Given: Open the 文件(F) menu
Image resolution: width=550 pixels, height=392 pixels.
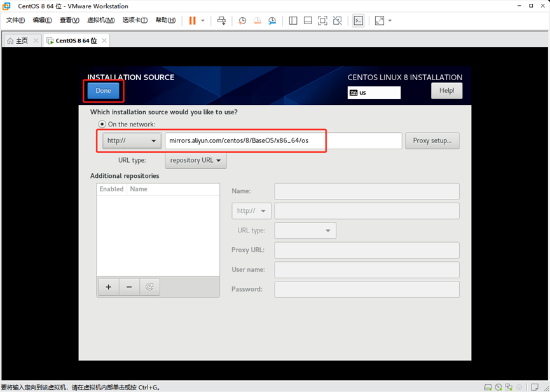Looking at the screenshot, I should tap(15, 20).
